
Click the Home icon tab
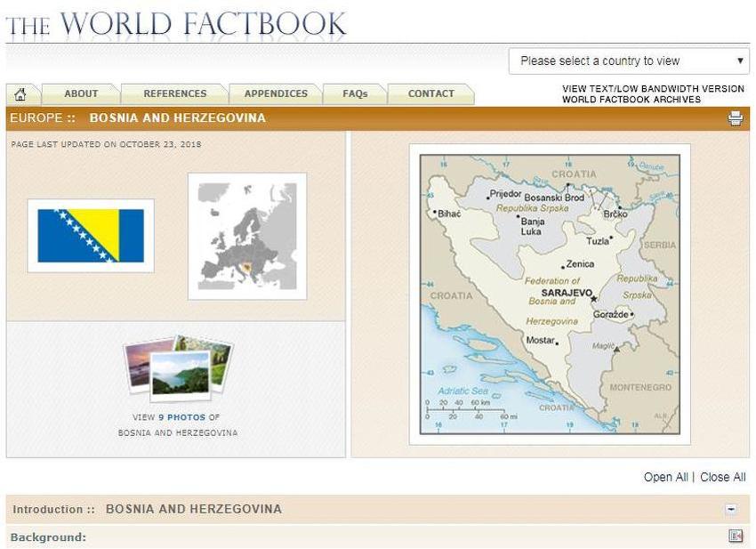tap(20, 94)
